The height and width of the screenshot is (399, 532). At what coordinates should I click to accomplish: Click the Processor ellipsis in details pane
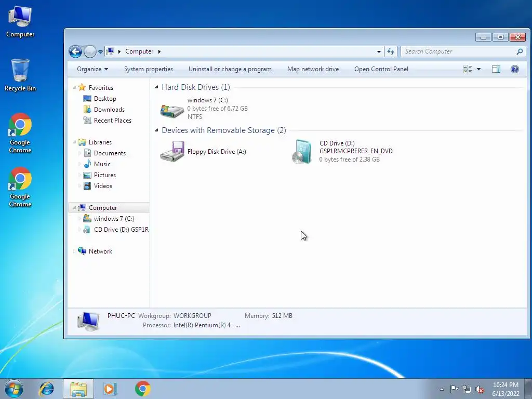pos(237,325)
